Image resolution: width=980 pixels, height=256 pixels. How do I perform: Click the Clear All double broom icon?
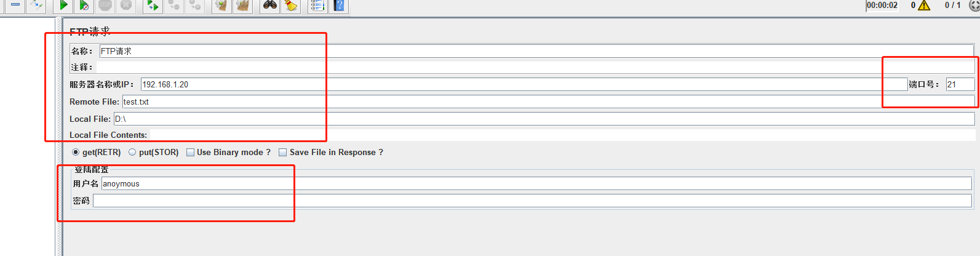242,6
